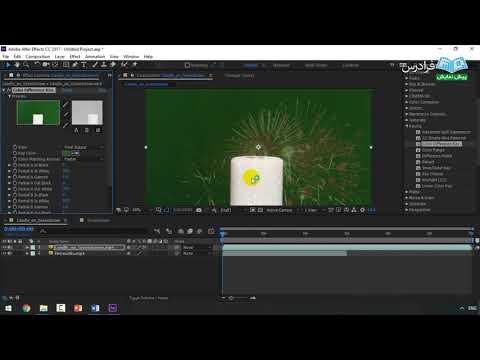Click the green source preview thumbnail
This screenshot has height=360, width=480.
pos(38,113)
